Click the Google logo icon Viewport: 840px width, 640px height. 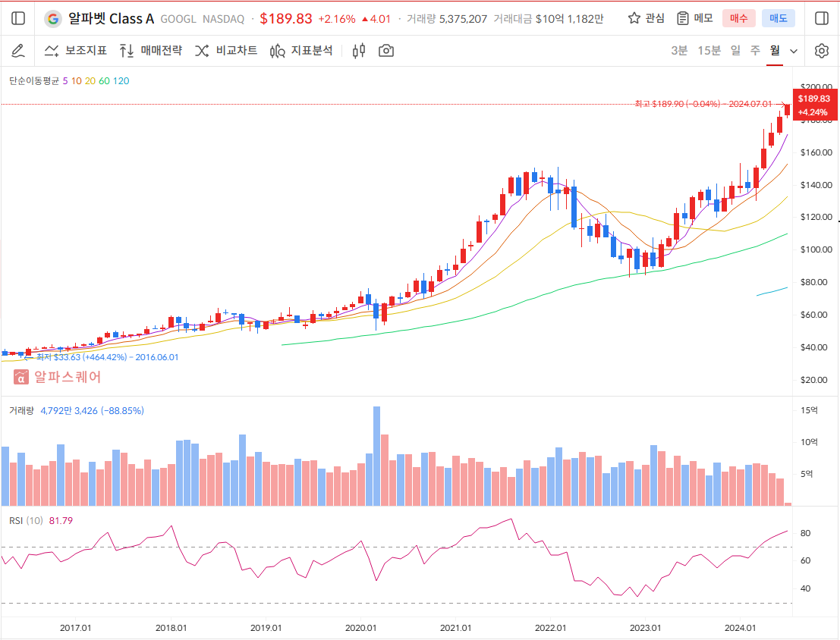click(x=52, y=19)
